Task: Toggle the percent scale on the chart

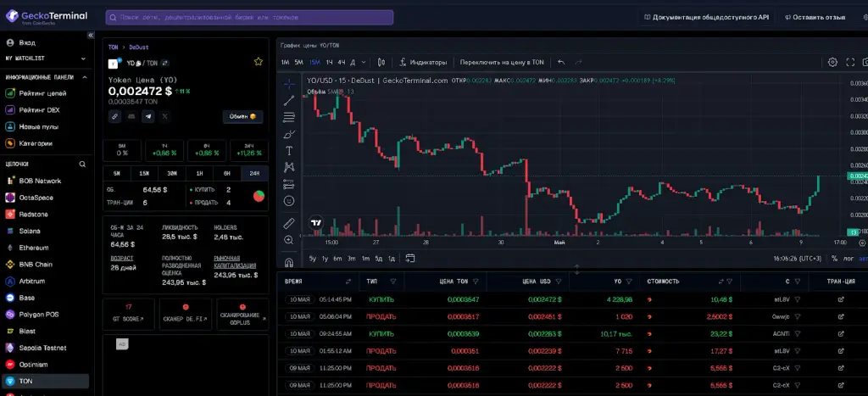Action: [834, 258]
